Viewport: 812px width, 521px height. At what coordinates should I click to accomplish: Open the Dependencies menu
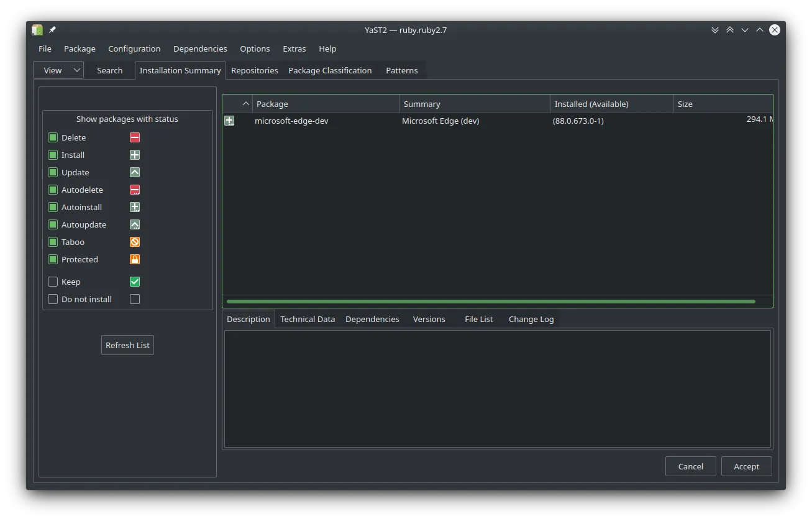[x=200, y=48]
